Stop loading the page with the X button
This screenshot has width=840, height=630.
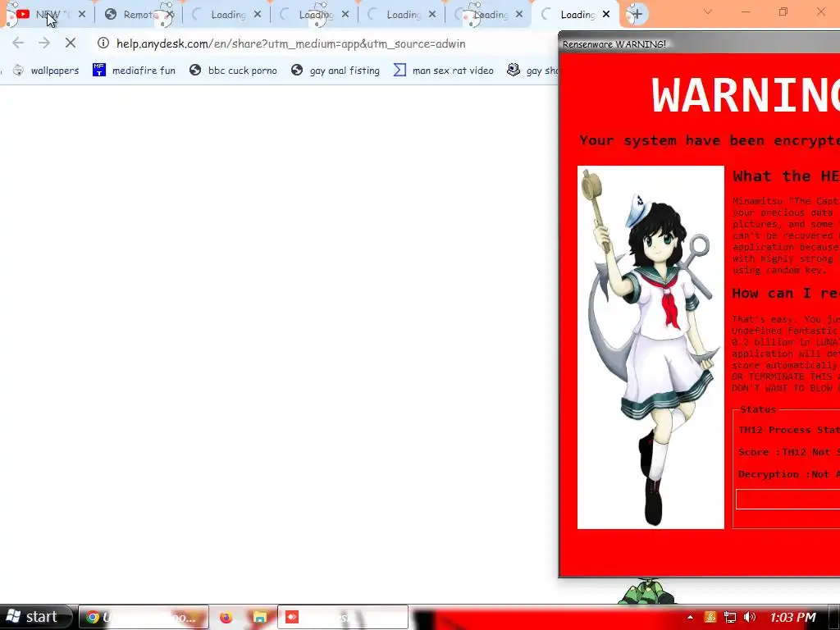coord(71,43)
